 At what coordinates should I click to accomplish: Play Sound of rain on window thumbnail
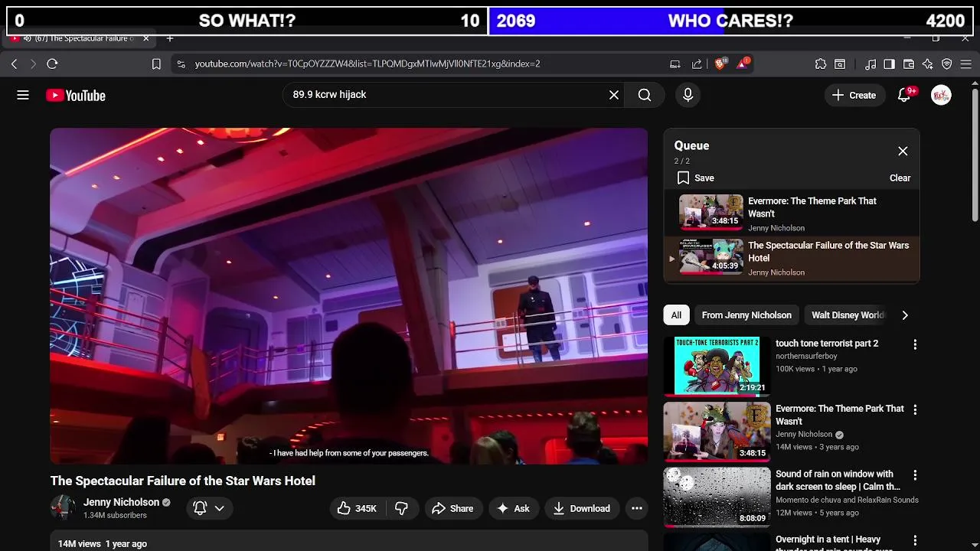tap(717, 497)
